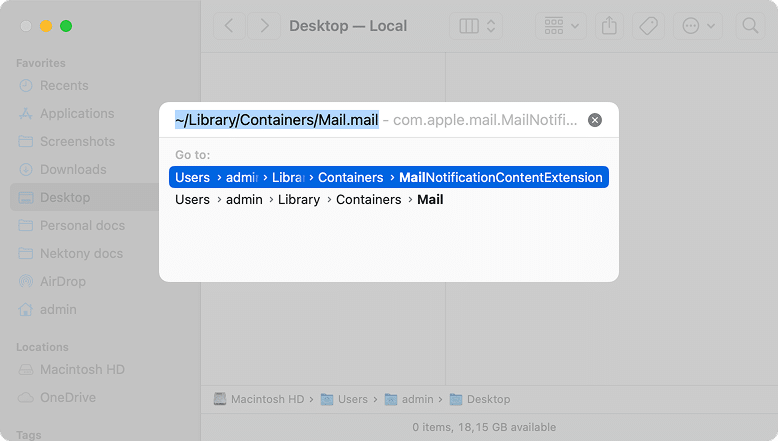
Task: Clear the Go to path field
Action: click(594, 120)
